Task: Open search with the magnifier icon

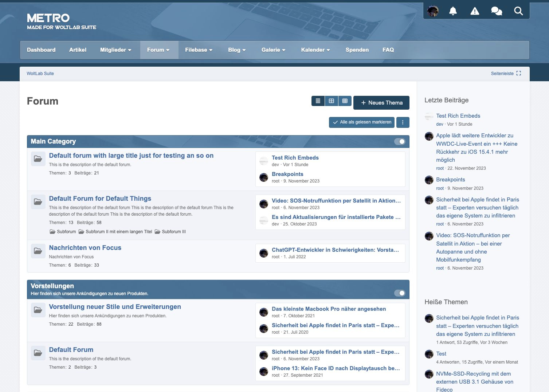Action: 518,11
